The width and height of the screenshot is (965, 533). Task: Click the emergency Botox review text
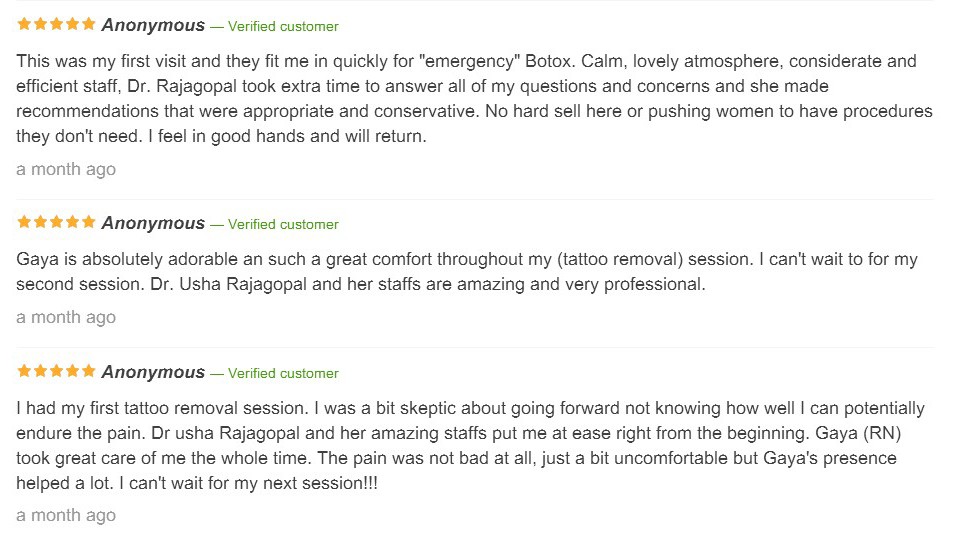click(474, 98)
